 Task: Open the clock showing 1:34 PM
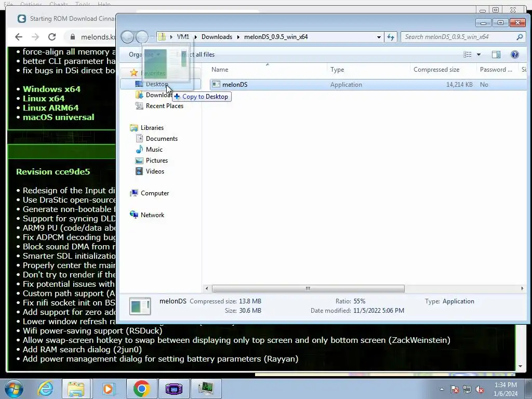[x=506, y=389]
